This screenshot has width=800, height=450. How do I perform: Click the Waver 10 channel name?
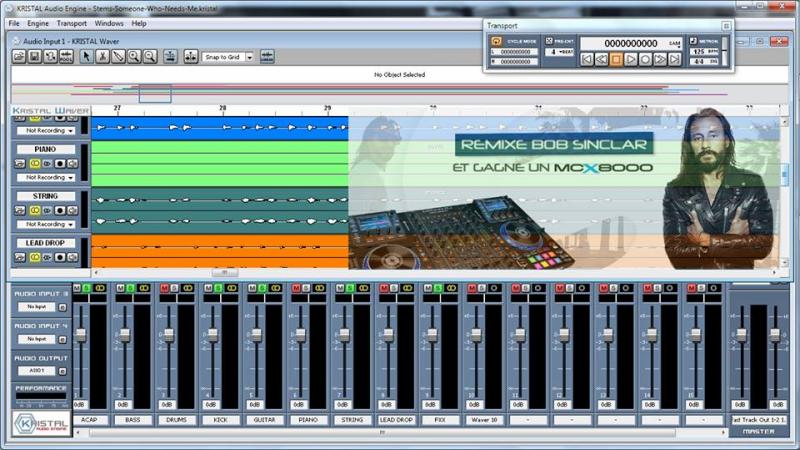[x=484, y=420]
